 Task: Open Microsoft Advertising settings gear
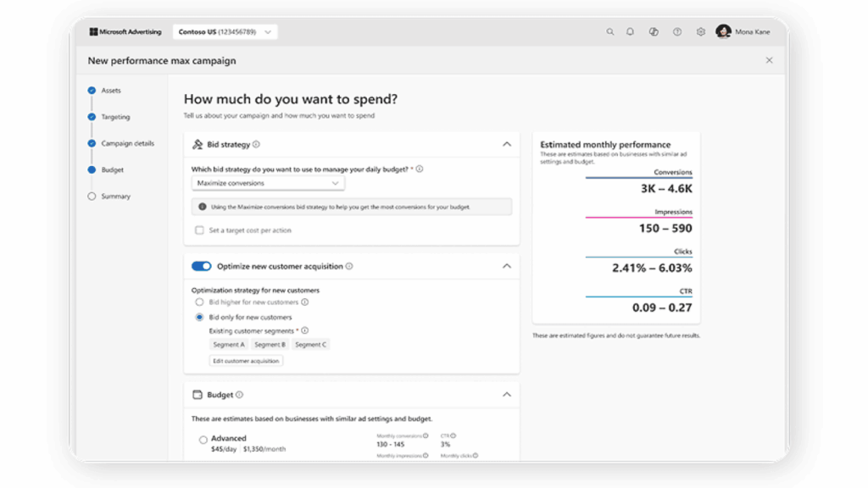pyautogui.click(x=699, y=31)
